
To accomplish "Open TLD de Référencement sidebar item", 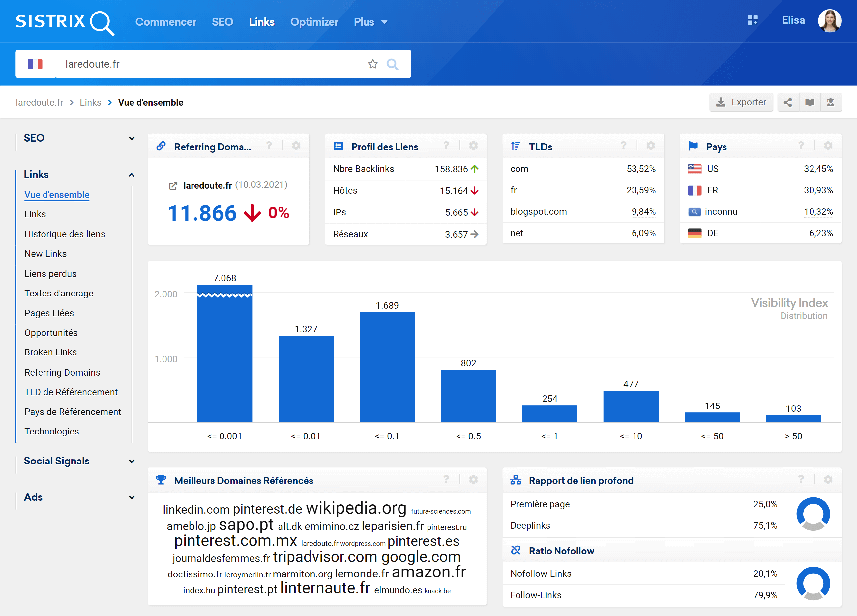I will point(71,392).
